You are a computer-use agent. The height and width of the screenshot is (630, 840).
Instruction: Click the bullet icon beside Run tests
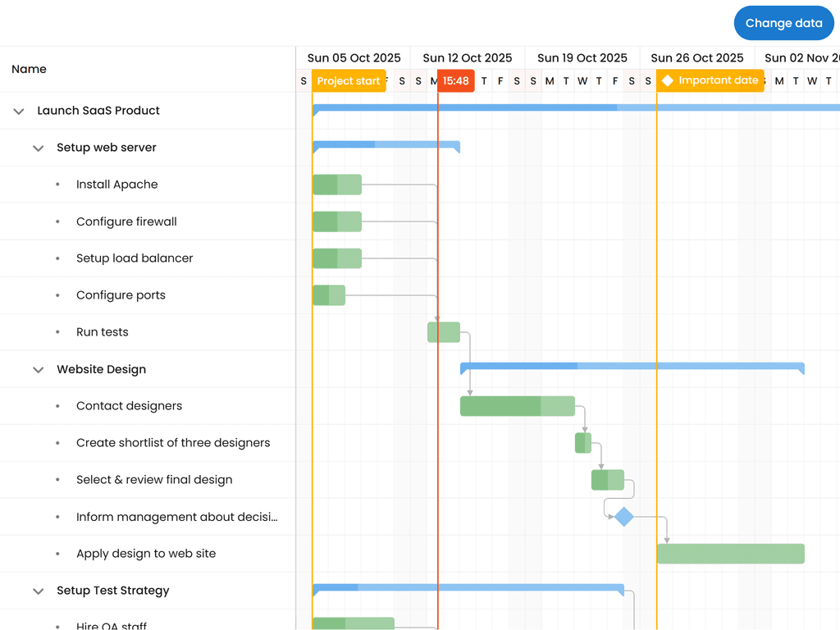56,331
